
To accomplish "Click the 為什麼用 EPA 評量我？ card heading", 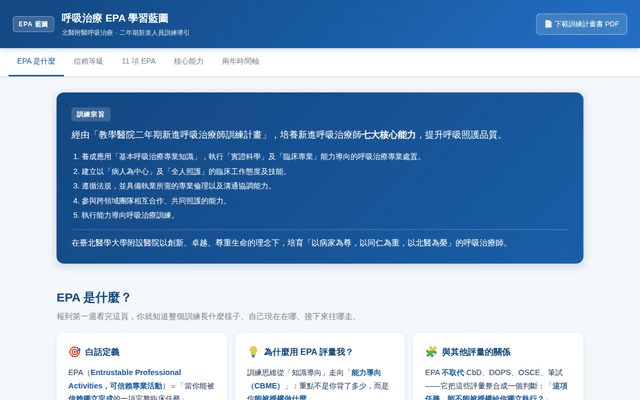I will (308, 352).
